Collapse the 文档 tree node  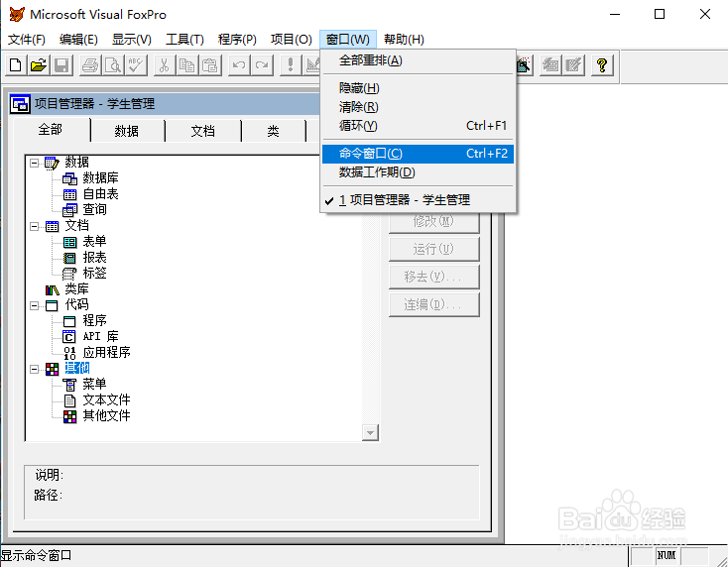(35, 226)
